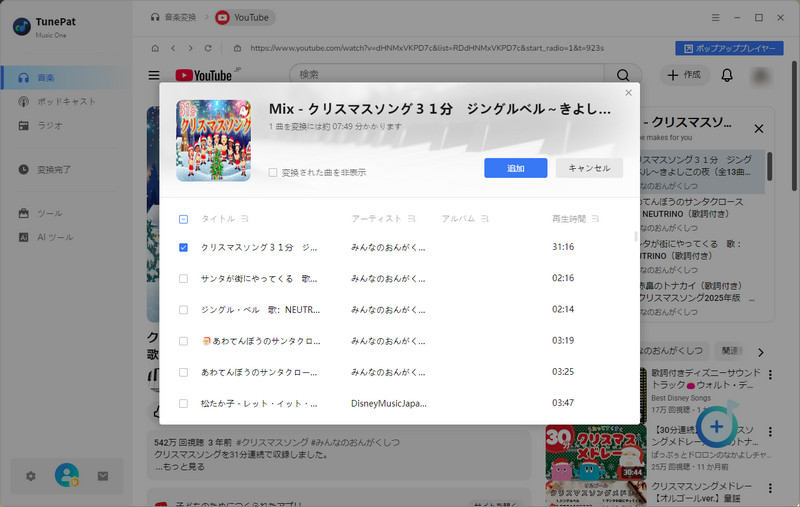Image resolution: width=800 pixels, height=507 pixels.
Task: Check the ジングル・ベル track checkbox
Action: [184, 310]
